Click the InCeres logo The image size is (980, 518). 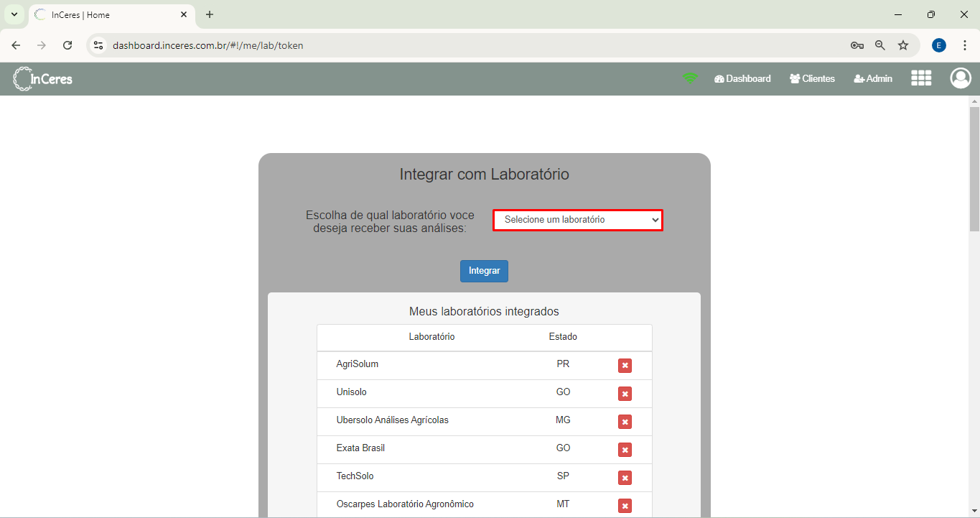[x=43, y=79]
